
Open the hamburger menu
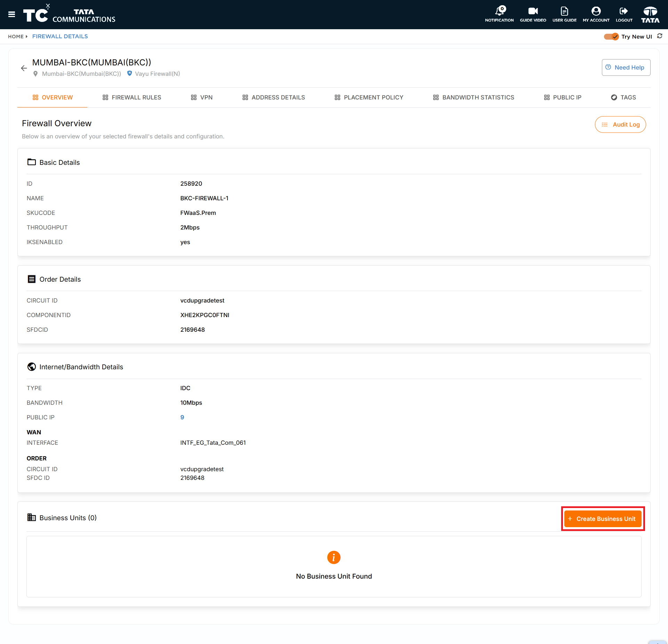click(11, 15)
